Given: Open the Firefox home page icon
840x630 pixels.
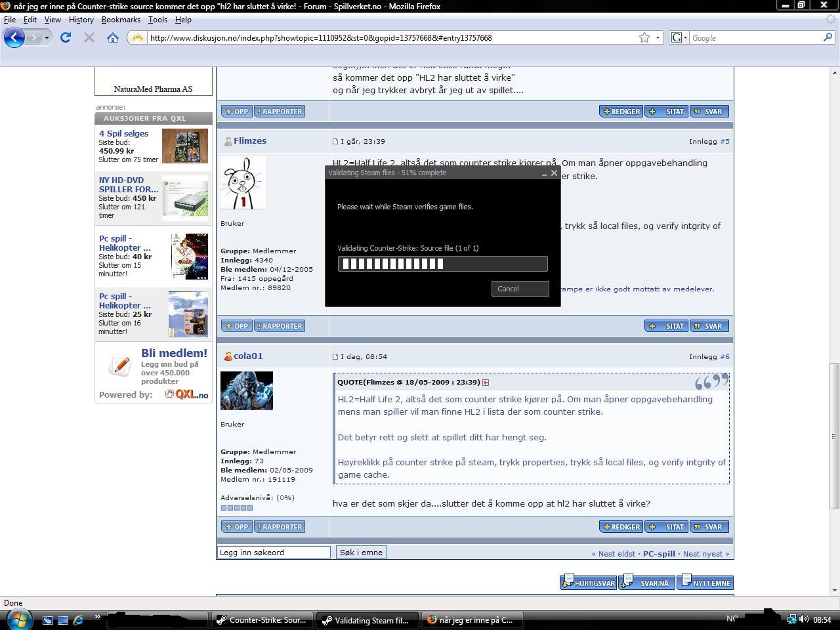Looking at the screenshot, I should pos(113,37).
